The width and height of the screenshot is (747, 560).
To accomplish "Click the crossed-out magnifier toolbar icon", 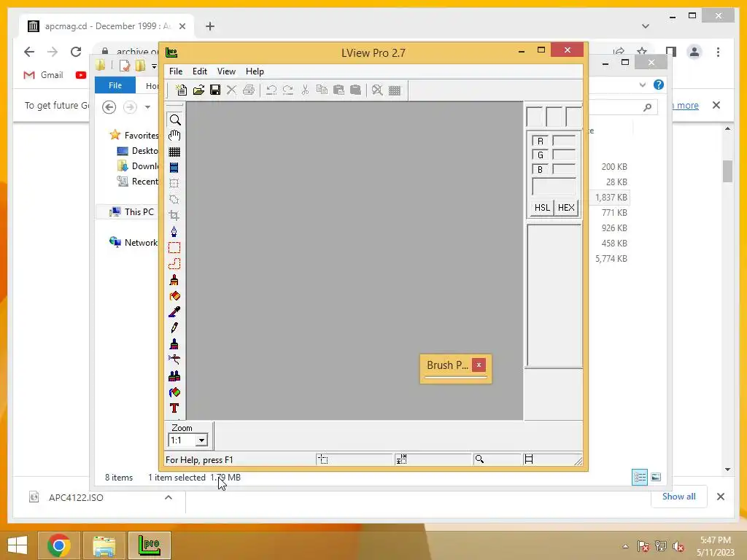I will tap(377, 90).
